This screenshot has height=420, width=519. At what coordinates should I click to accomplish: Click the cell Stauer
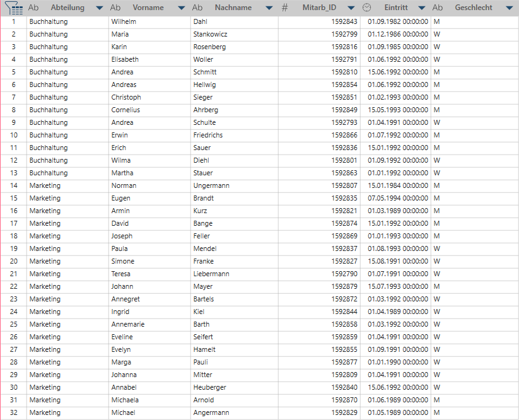tap(235, 173)
